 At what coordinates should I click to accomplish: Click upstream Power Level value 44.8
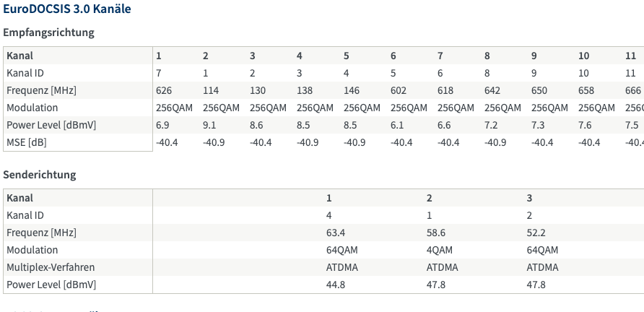336,285
